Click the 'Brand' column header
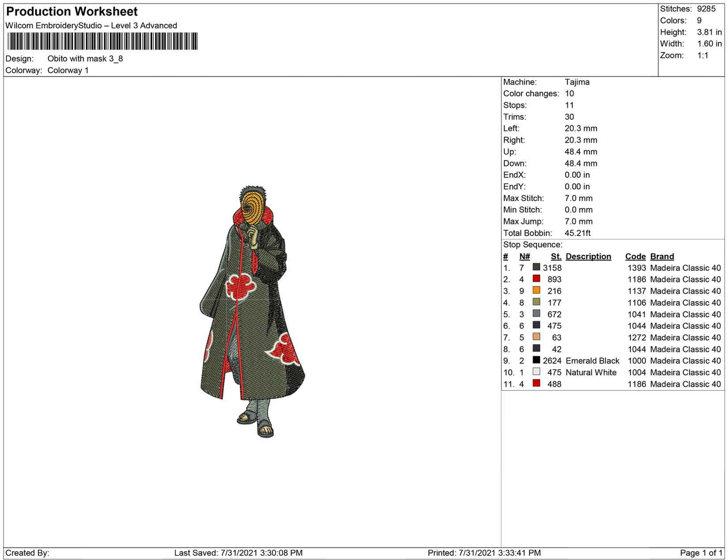 (662, 256)
